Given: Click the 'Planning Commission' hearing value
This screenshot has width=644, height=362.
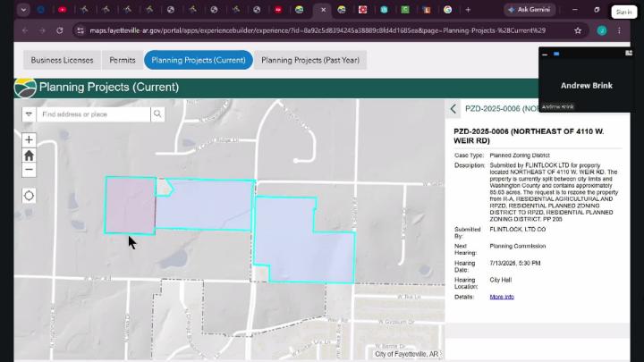Looking at the screenshot, I should [518, 247].
